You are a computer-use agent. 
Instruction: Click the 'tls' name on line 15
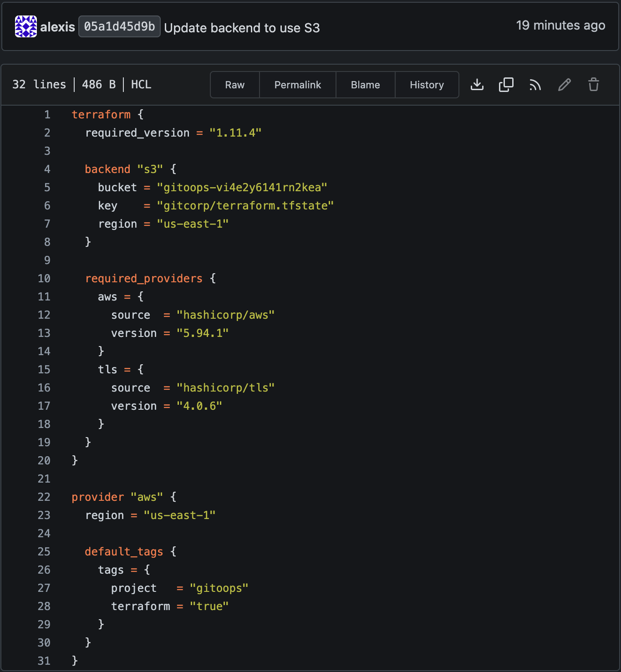(108, 370)
